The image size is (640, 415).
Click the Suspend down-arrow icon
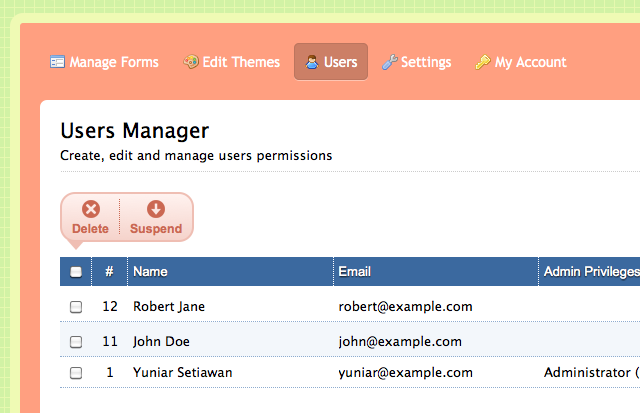[156, 209]
